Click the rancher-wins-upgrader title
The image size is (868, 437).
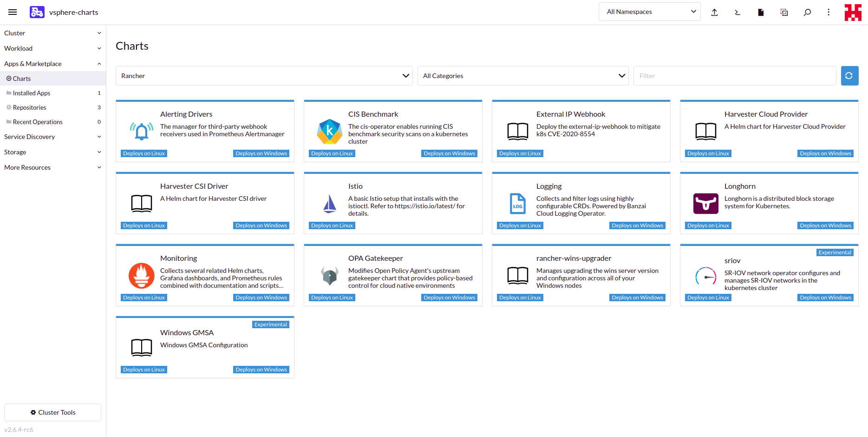click(574, 258)
